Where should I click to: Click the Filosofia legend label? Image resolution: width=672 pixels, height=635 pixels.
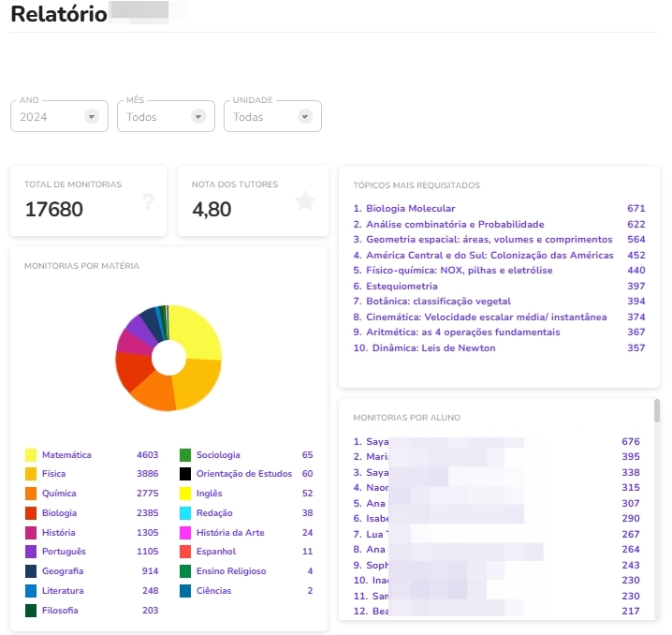tap(60, 610)
